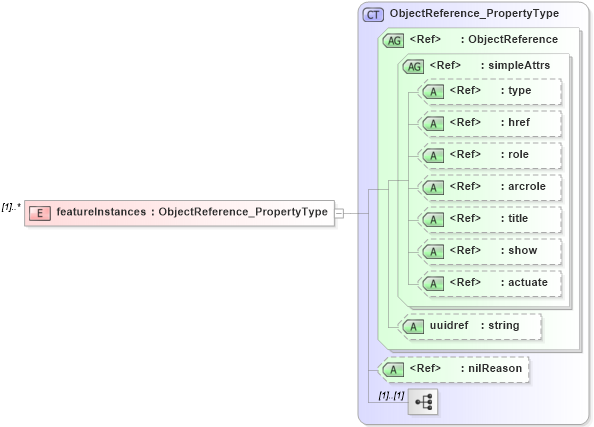Image resolution: width=594 pixels, height=427 pixels.
Task: Click the A icon beside nilReason
Action: click(x=394, y=369)
